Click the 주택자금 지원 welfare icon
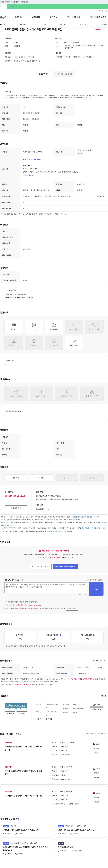 pyautogui.click(x=14, y=343)
